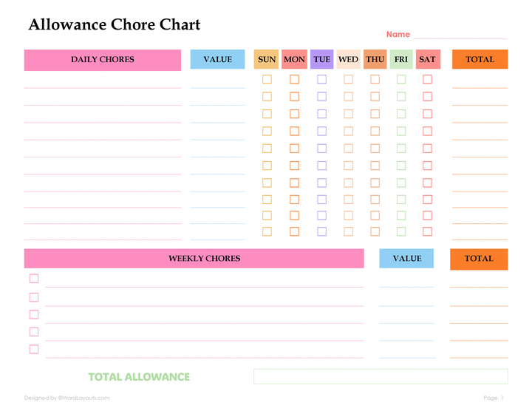This screenshot has width=532, height=411.
Task: Click the Name field line
Action: tap(460, 35)
